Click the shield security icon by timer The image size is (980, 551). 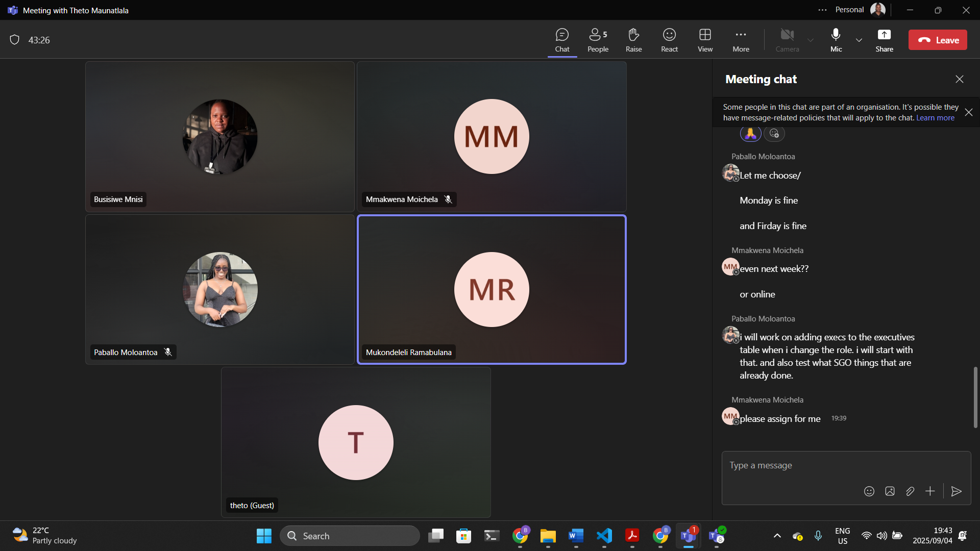pyautogui.click(x=15, y=40)
